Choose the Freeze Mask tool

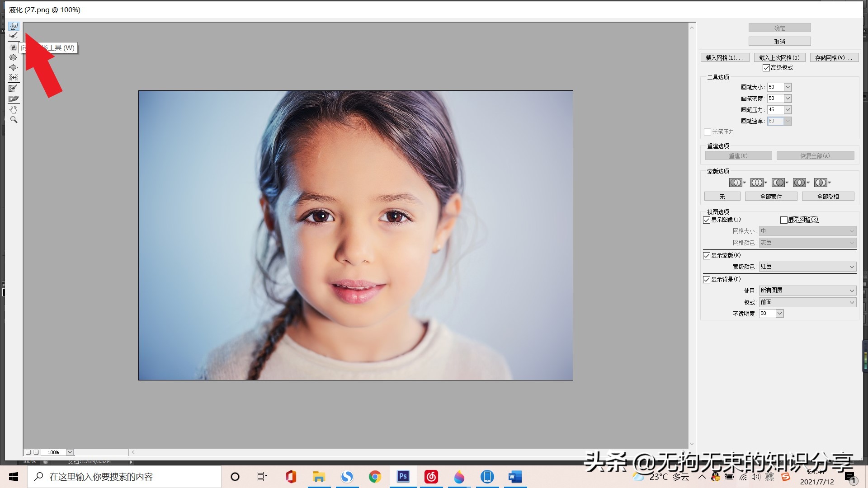(x=14, y=88)
